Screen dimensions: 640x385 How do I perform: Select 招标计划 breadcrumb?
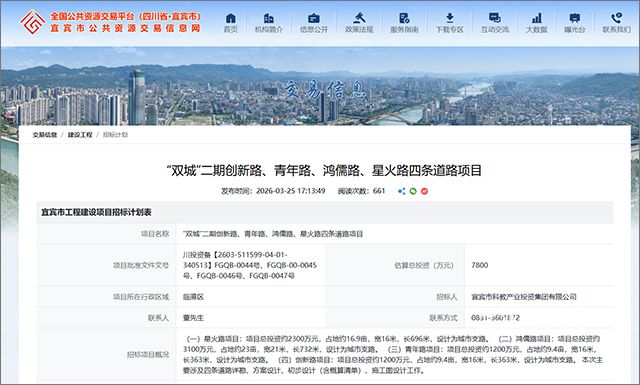(x=115, y=135)
